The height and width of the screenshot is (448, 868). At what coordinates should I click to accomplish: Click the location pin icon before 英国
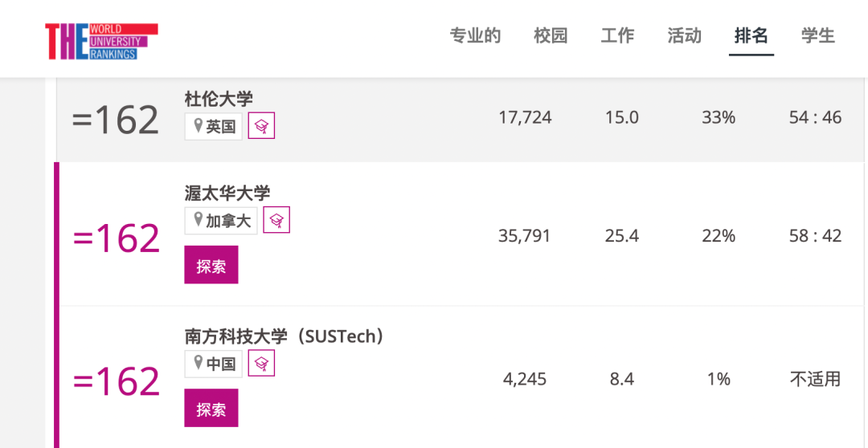click(198, 126)
